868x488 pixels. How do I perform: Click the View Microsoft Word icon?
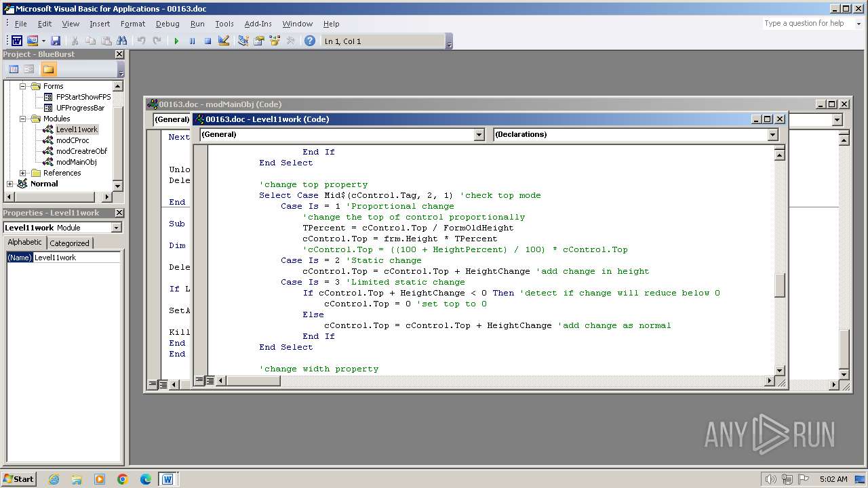[x=17, y=41]
